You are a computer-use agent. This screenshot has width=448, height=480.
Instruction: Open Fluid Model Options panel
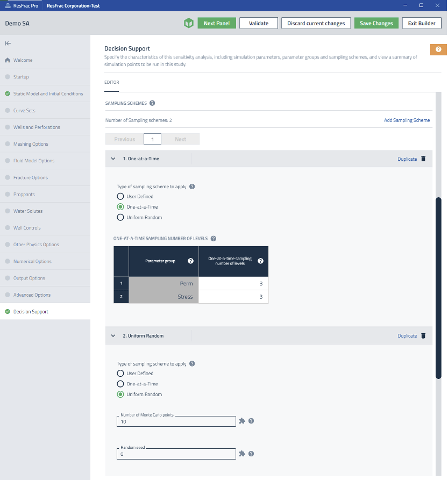coord(45,161)
